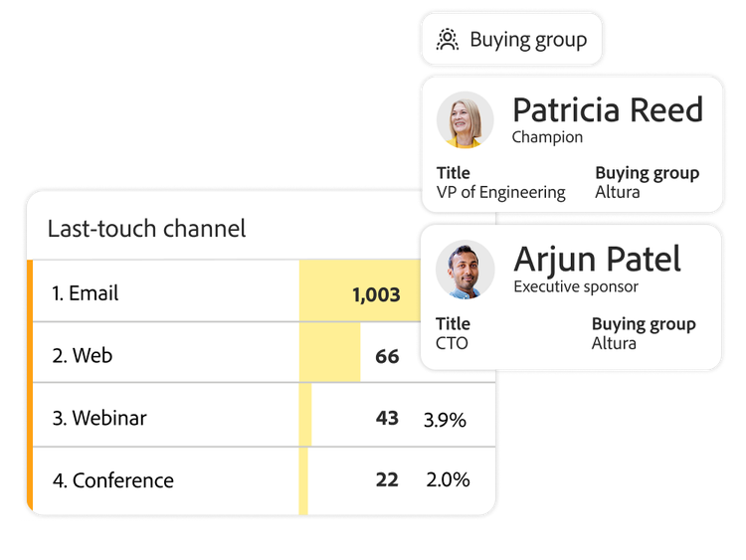746x560 pixels.
Task: Click the 2.0% Conference percentage
Action: coord(447,480)
